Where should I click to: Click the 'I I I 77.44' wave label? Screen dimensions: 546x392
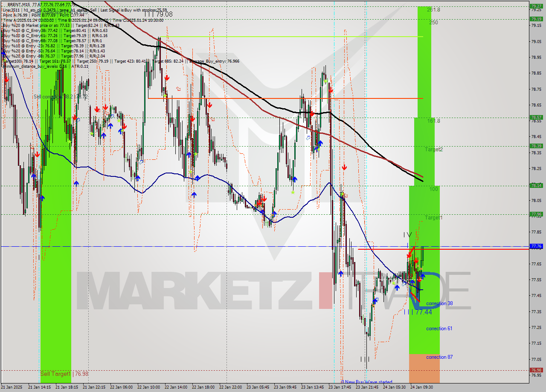418,312
